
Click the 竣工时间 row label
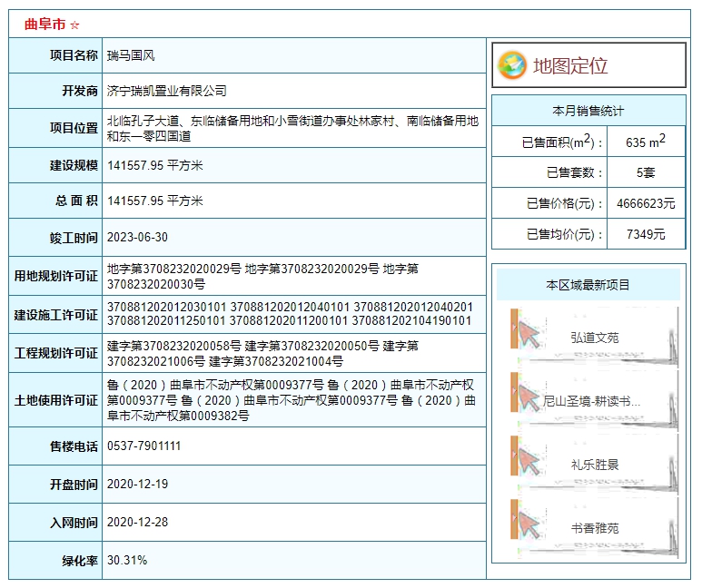[74, 238]
